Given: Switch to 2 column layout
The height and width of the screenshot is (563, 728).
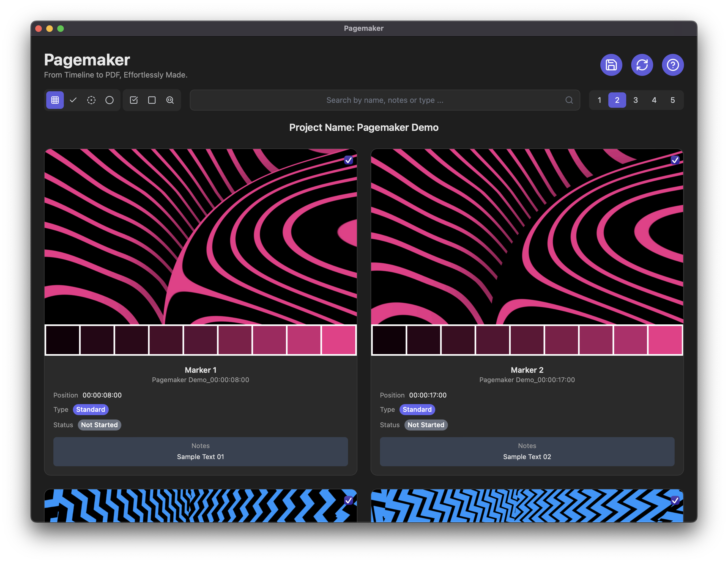Looking at the screenshot, I should [617, 100].
